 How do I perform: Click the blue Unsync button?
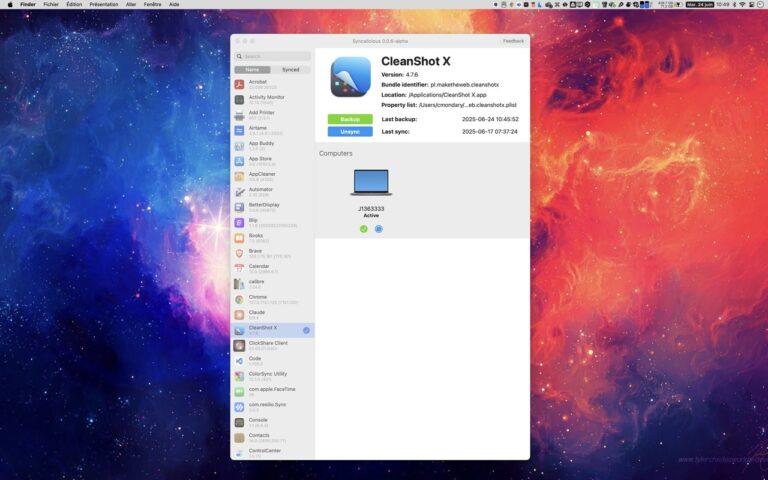(x=350, y=131)
